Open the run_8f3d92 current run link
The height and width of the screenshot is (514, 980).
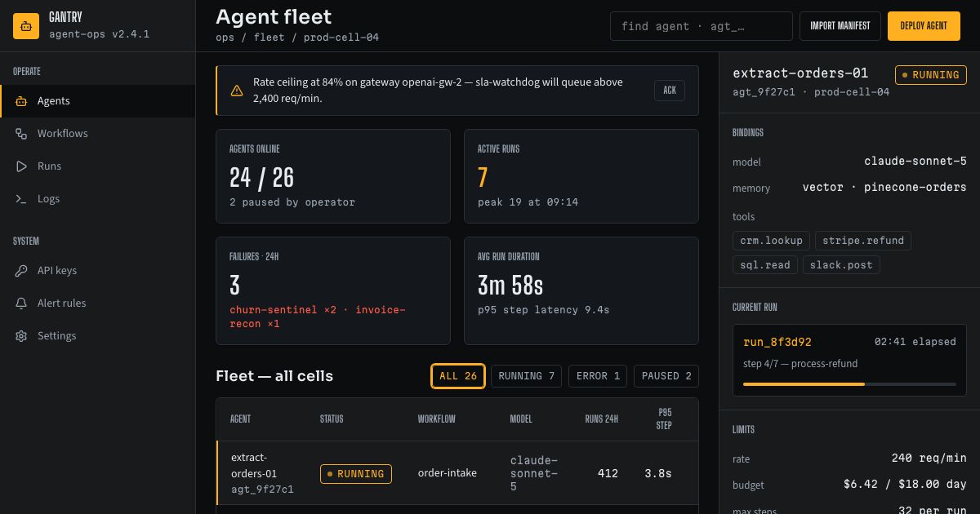pos(777,342)
